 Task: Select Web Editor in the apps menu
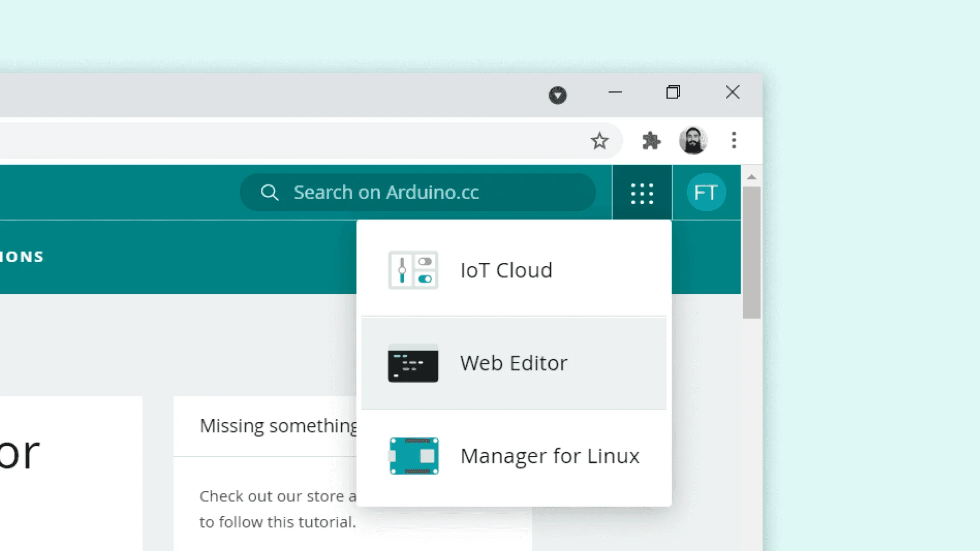coord(514,363)
